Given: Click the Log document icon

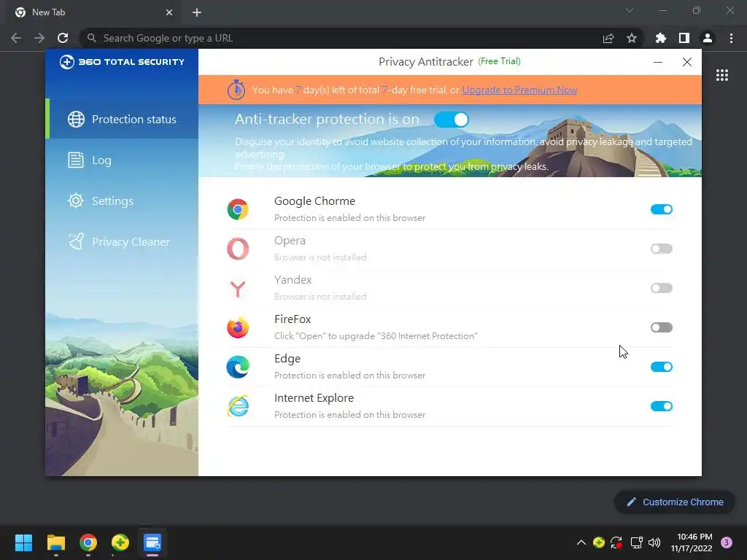Looking at the screenshot, I should (76, 160).
